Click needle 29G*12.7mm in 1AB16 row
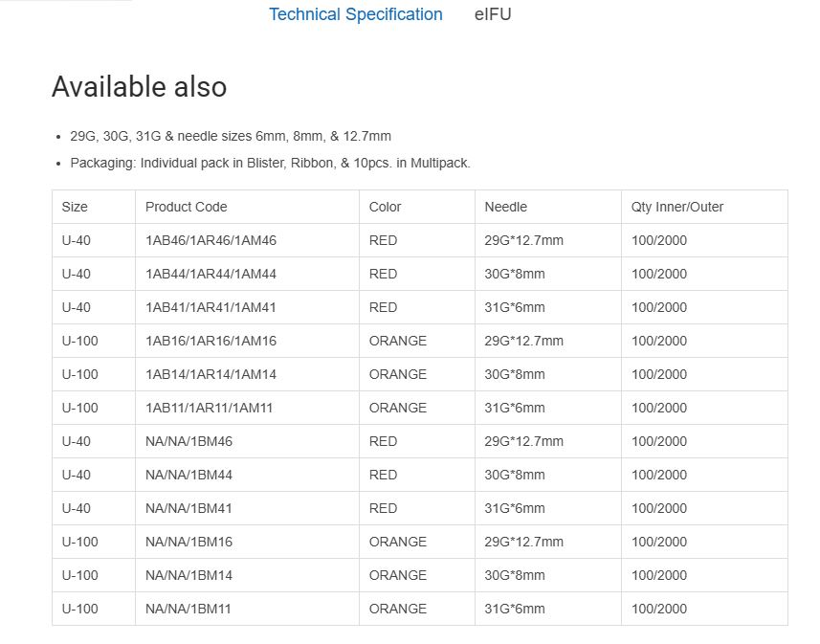The width and height of the screenshot is (820, 644). [524, 341]
